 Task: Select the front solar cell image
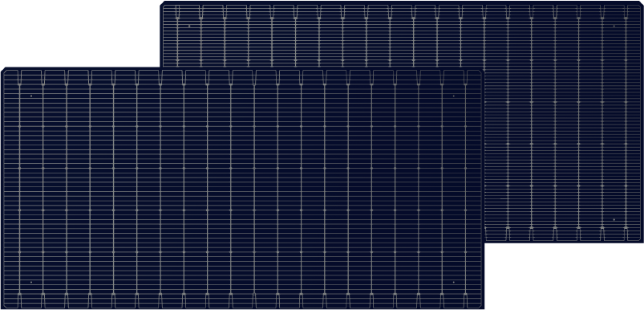[x=242, y=188]
